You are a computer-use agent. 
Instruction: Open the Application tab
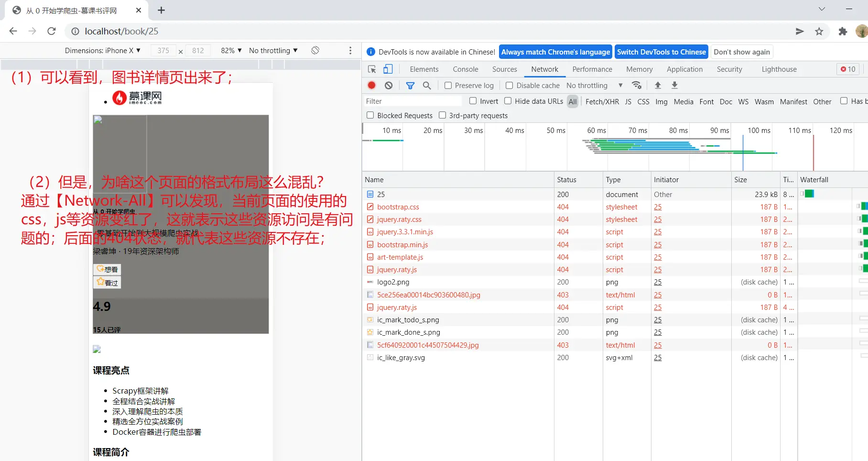coord(684,69)
